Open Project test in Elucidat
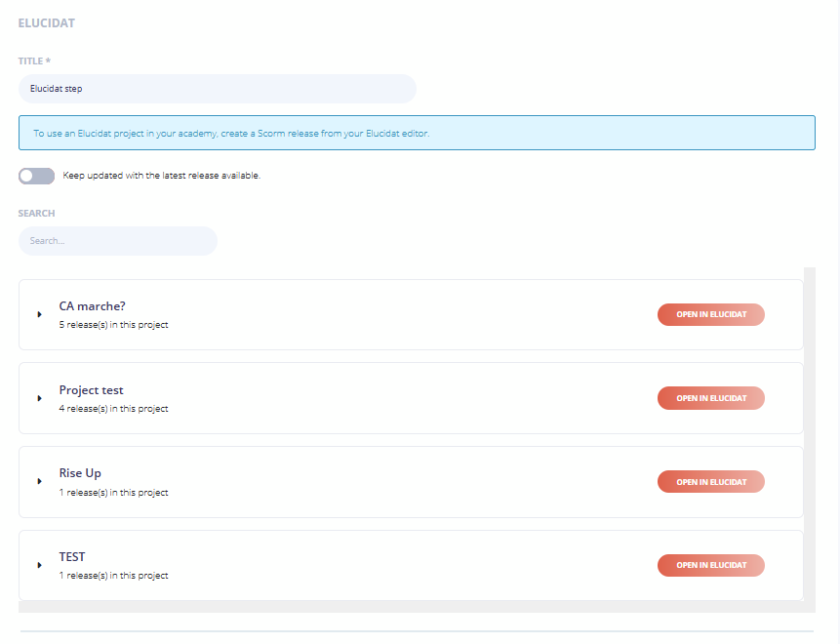This screenshot has height=644, width=840. click(711, 398)
